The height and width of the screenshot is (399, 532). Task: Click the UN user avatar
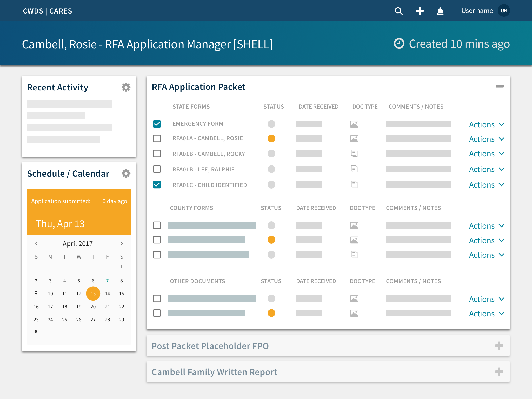[x=504, y=11]
